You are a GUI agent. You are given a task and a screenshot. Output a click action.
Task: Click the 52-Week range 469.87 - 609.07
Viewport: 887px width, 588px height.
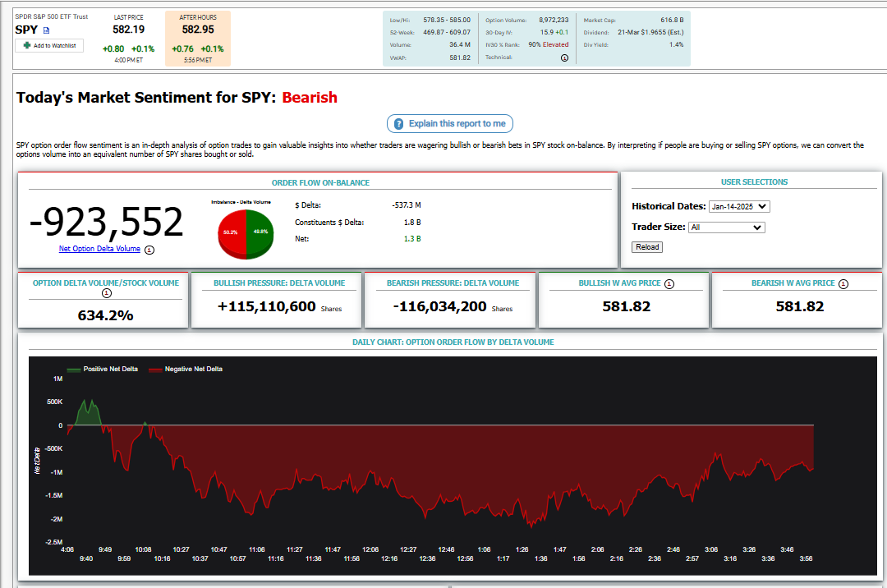(447, 32)
